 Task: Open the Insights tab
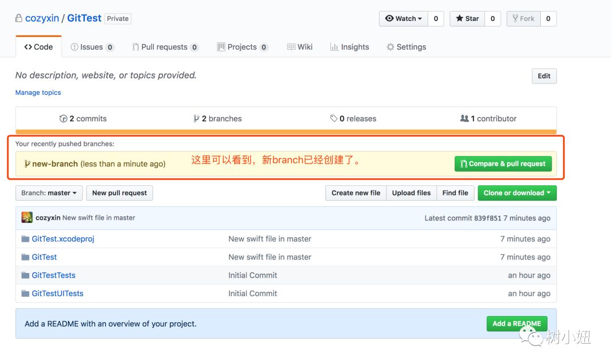350,47
